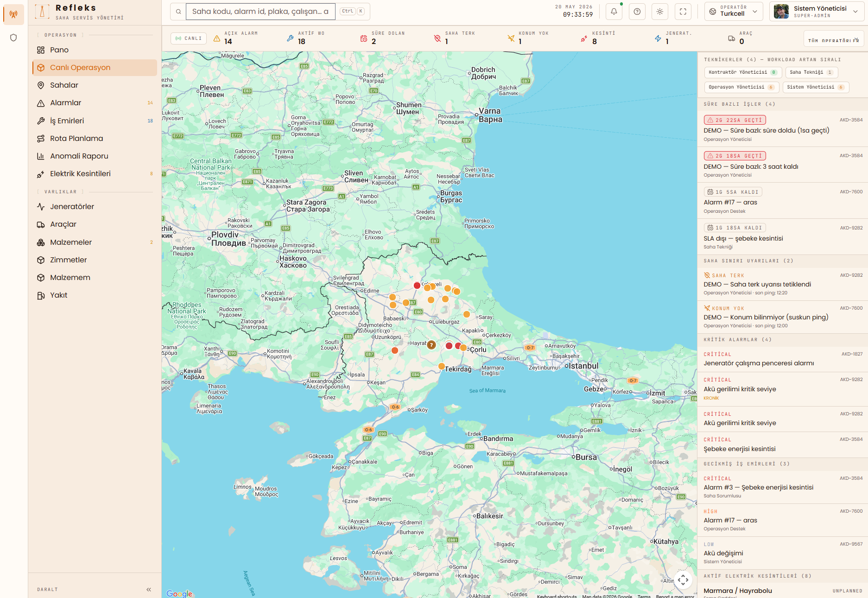Open Alarmlar in sidebar

point(95,103)
